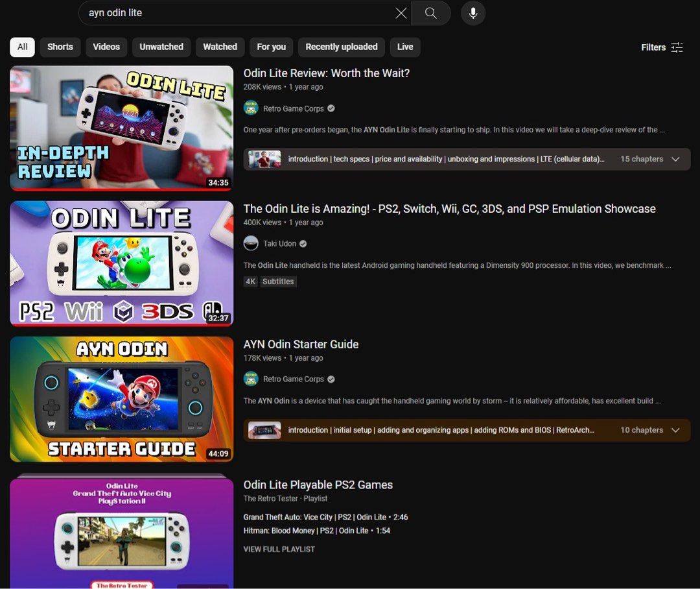Click the '10 chapters' label
The image size is (700, 589).
642,430
